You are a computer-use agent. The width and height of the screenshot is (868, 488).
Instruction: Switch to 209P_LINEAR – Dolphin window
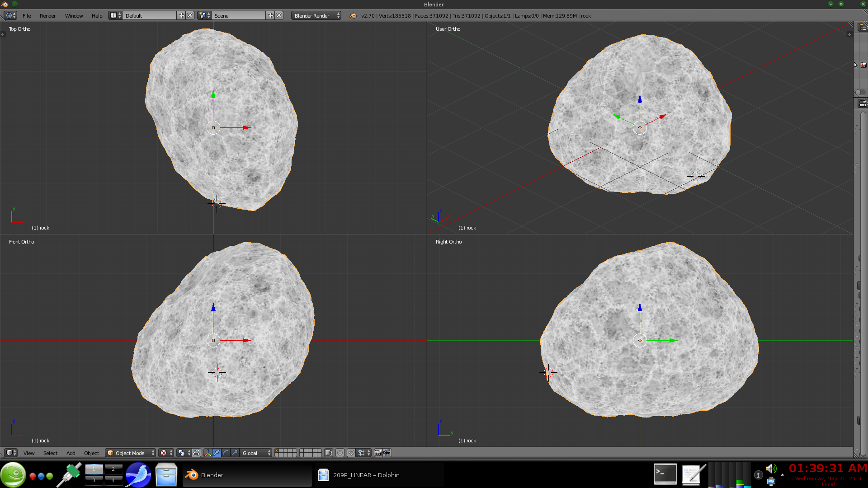click(379, 475)
